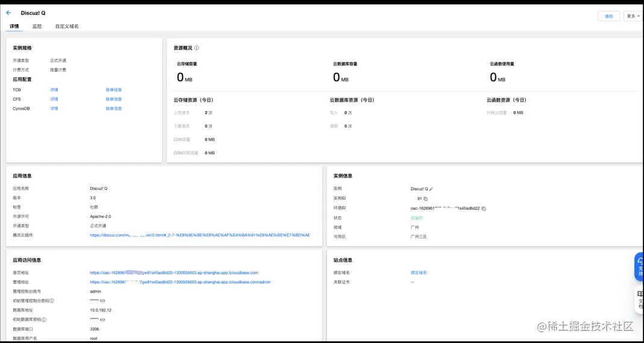Open the 腾讯云插件 discuz.com link

click(x=200, y=235)
